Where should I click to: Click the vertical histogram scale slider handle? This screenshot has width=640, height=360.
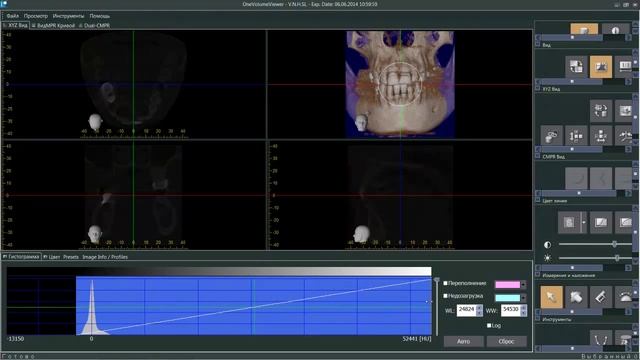[437, 280]
